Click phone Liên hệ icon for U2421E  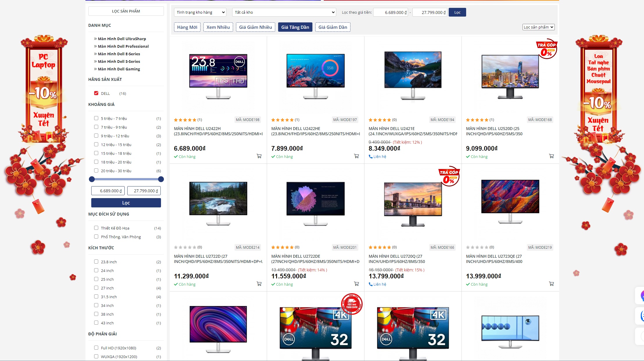(x=371, y=157)
